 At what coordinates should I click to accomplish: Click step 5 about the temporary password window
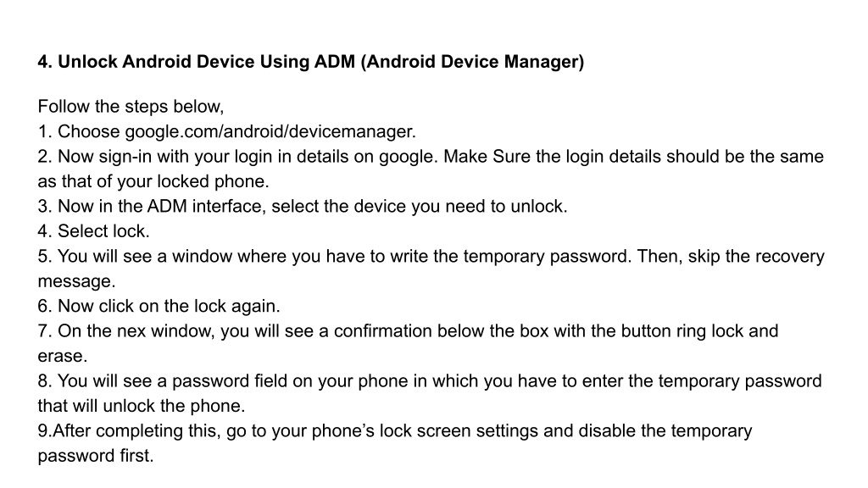(x=431, y=256)
